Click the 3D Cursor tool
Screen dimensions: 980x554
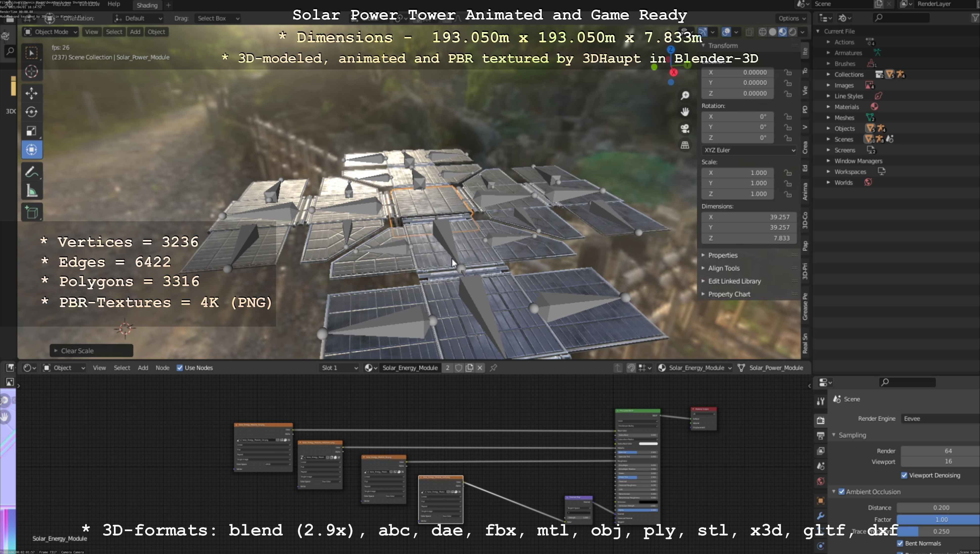pos(32,72)
